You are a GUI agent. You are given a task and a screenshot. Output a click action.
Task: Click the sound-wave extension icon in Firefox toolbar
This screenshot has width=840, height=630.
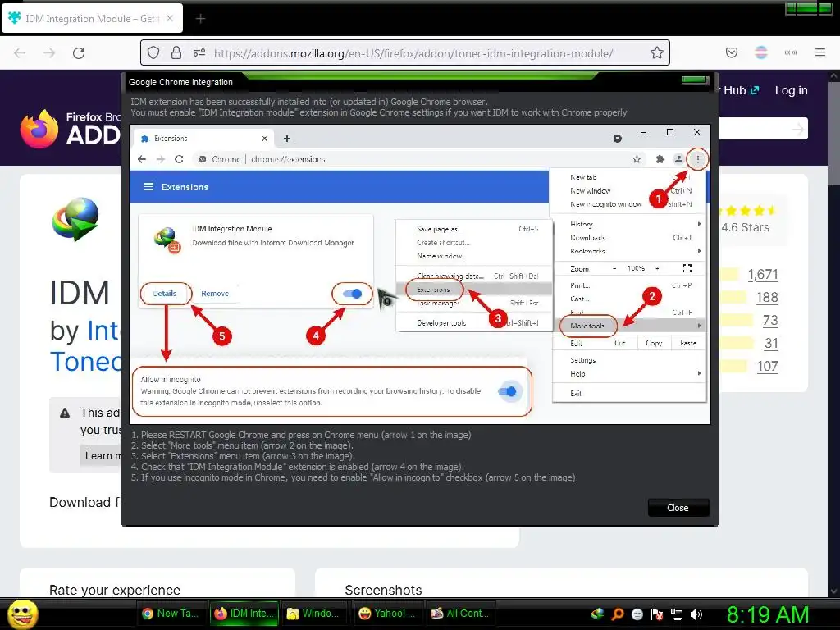[x=791, y=52]
